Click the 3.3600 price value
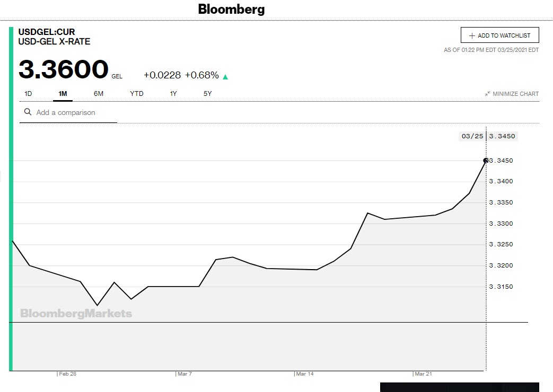Viewport: 553px width, 392px height. click(64, 69)
